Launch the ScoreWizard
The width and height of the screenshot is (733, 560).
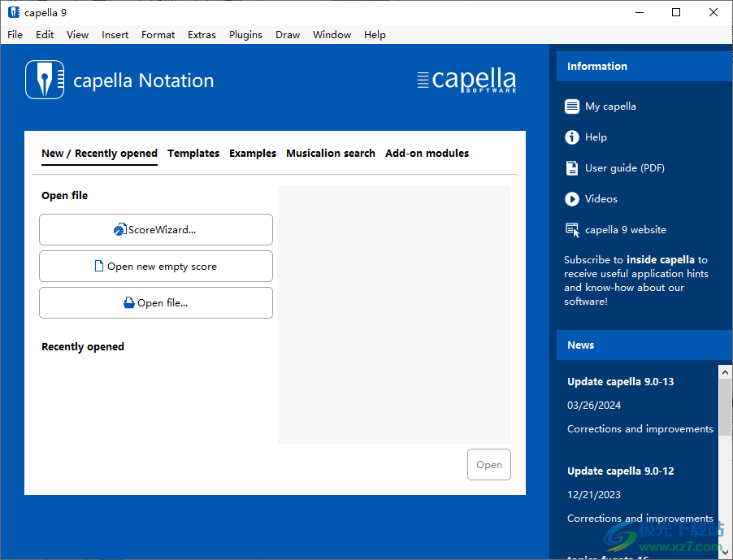coord(156,230)
